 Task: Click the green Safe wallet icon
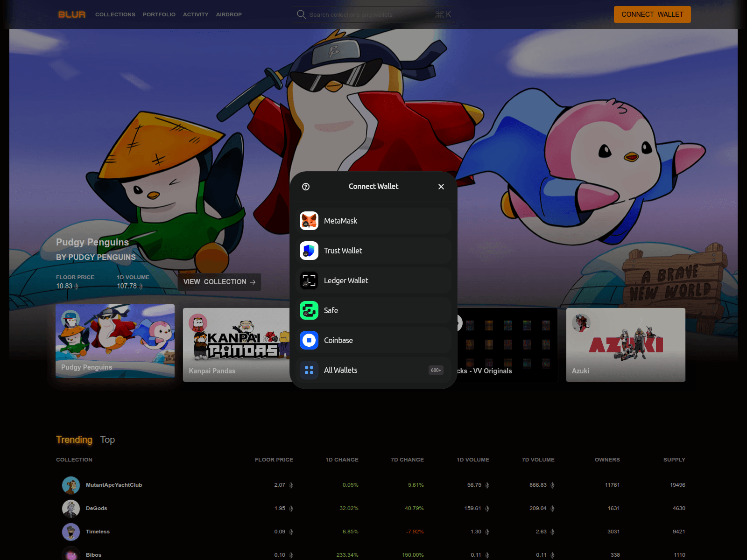pyautogui.click(x=309, y=310)
